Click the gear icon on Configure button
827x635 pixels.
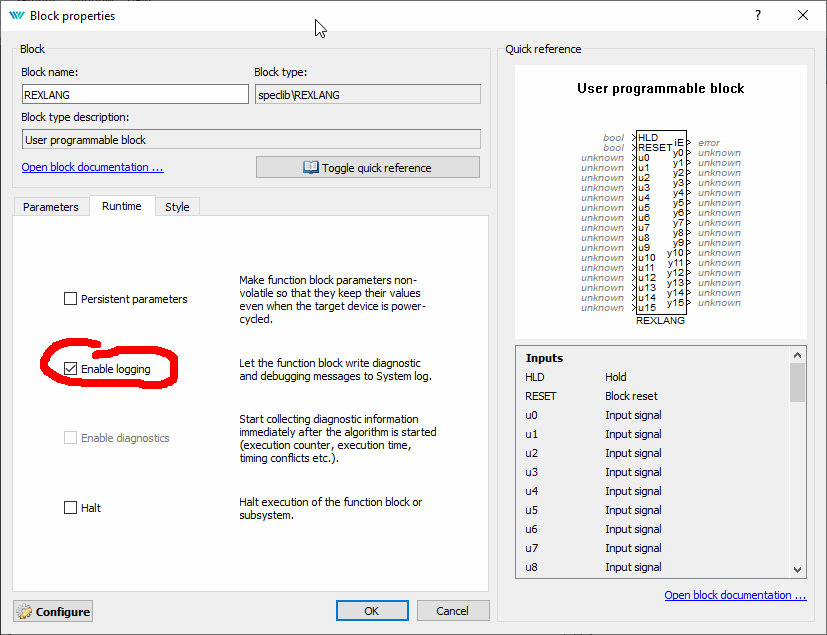coord(24,611)
